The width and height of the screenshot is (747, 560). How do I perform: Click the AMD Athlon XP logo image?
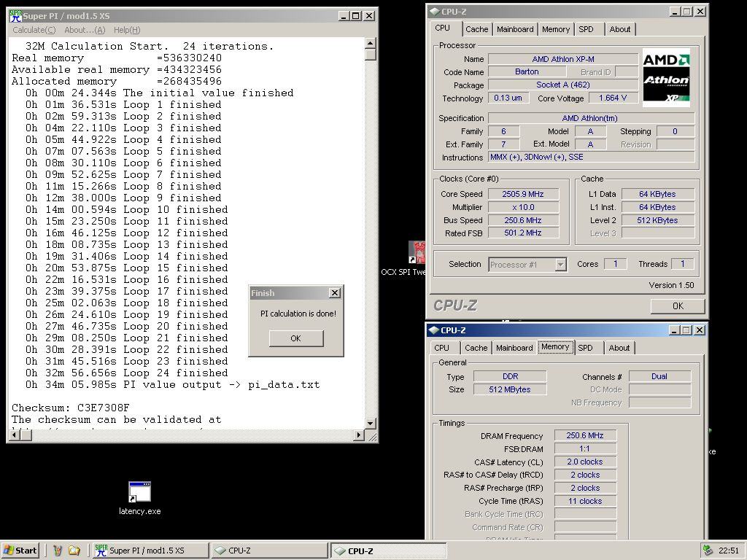(666, 77)
